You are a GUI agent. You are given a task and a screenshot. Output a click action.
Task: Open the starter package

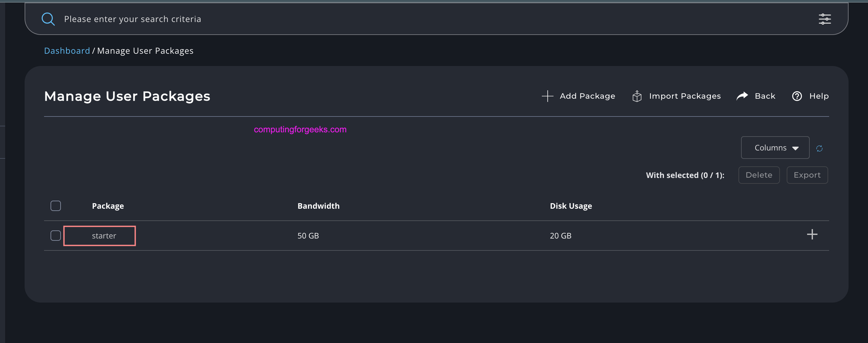click(x=104, y=236)
